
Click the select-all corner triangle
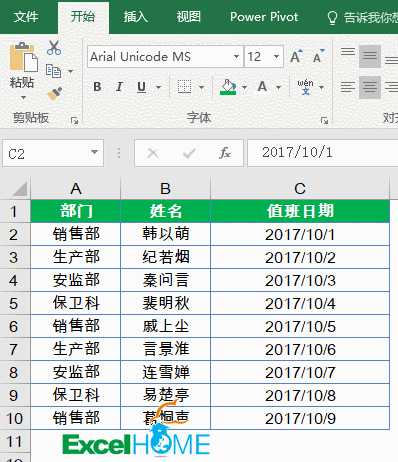[x=19, y=189]
